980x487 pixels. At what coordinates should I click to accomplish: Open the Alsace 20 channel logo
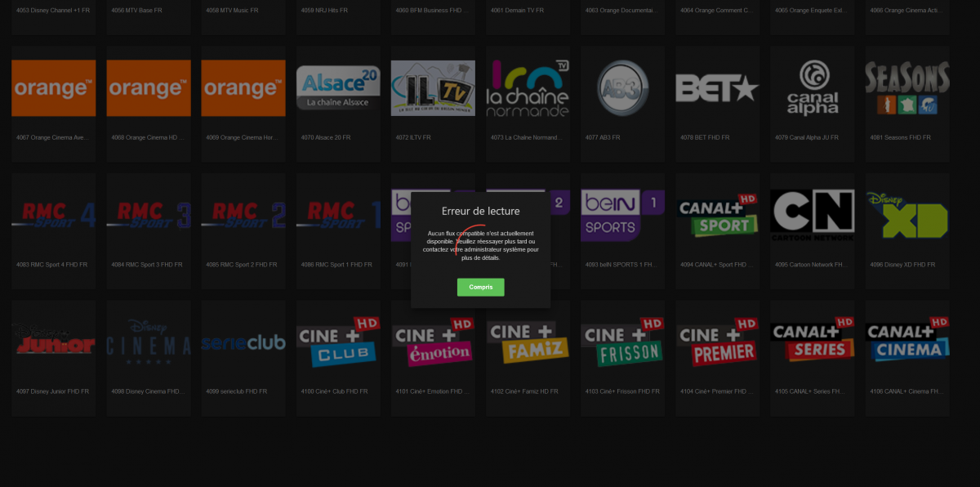[338, 87]
